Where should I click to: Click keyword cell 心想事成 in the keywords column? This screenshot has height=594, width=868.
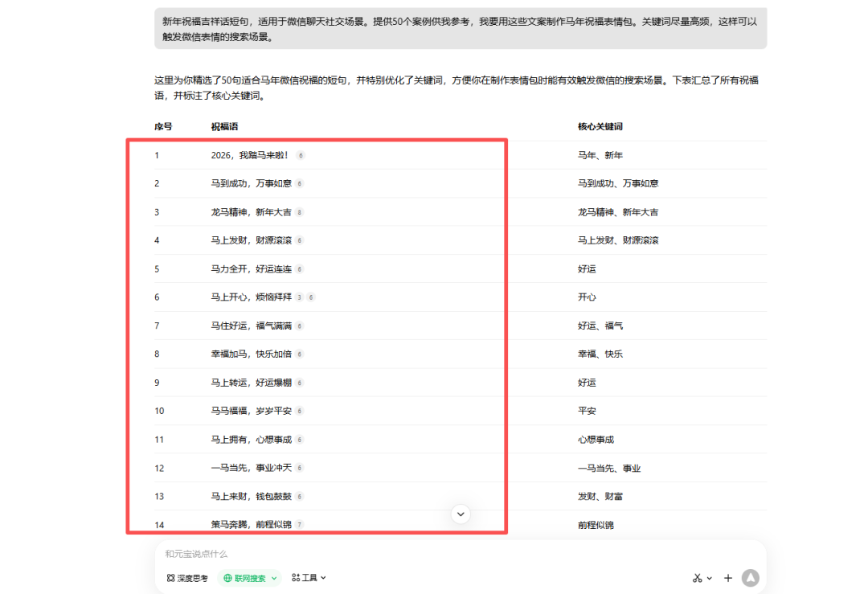[596, 440]
